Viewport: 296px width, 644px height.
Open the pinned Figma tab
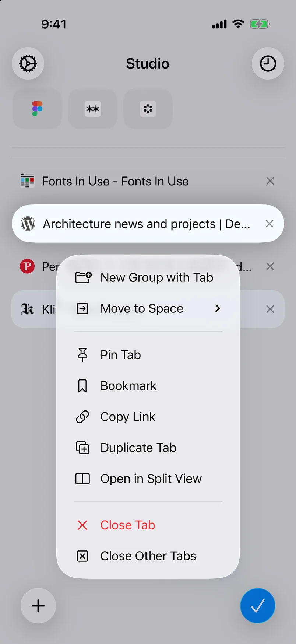(37, 109)
